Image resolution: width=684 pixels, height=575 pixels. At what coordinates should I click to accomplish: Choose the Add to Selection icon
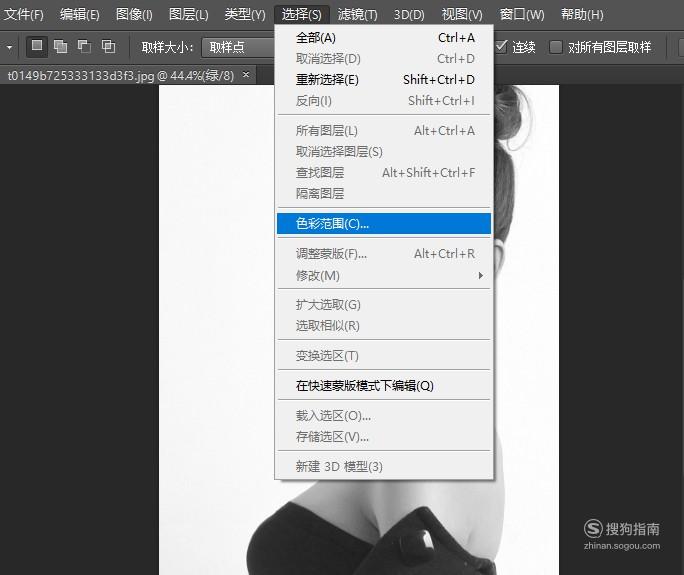60,46
